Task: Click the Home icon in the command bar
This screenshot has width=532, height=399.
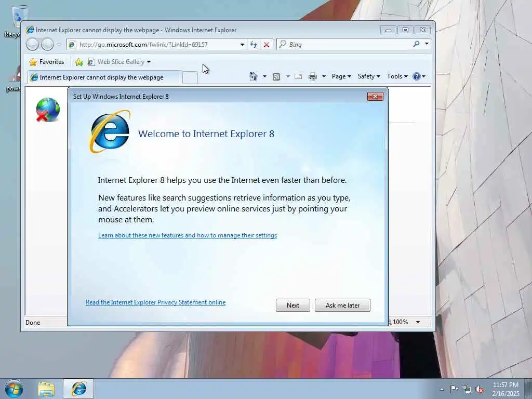Action: coord(254,76)
